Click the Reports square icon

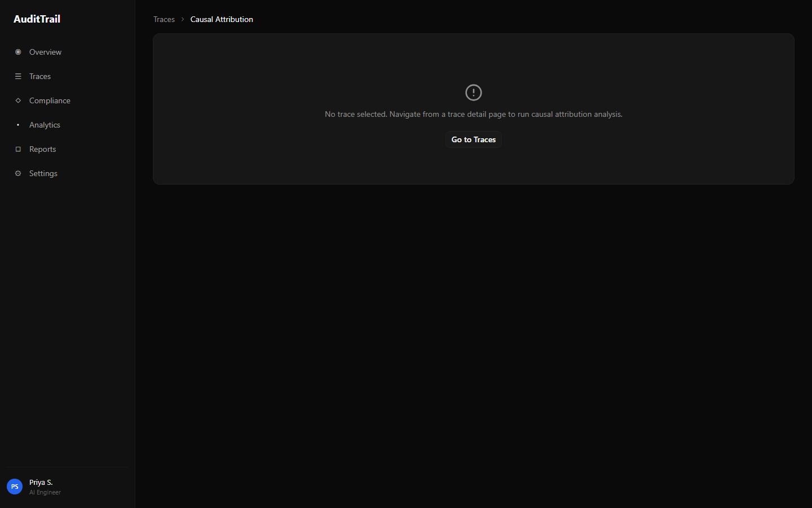click(x=18, y=149)
